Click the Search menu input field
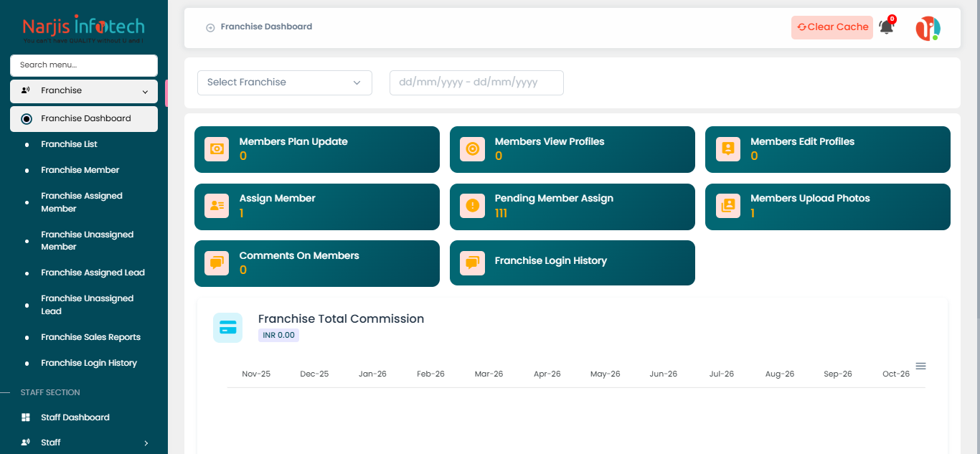 (84, 65)
